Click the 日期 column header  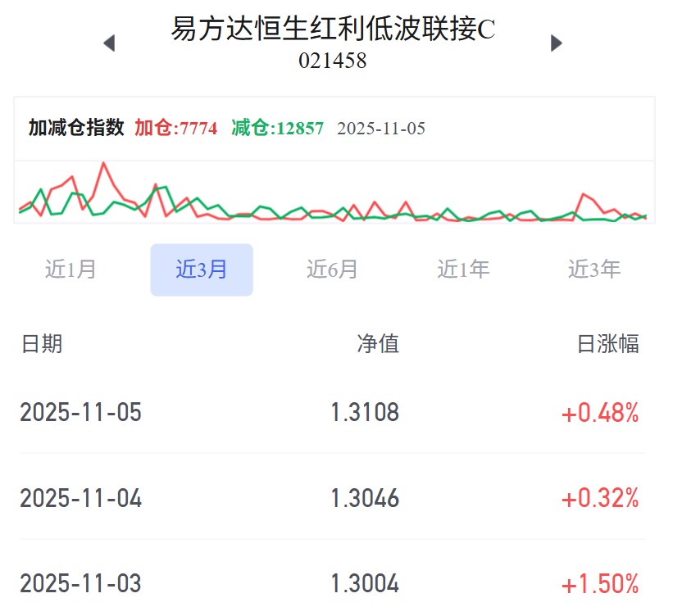pos(42,344)
